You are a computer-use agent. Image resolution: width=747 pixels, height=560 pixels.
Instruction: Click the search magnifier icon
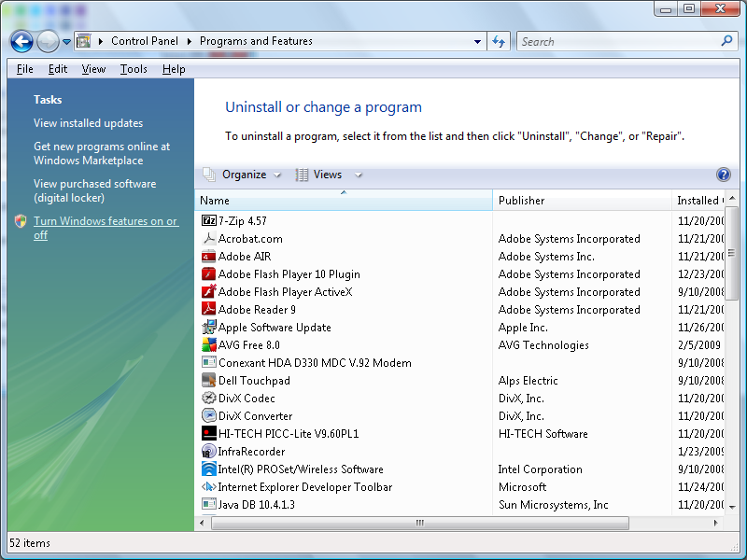point(726,41)
